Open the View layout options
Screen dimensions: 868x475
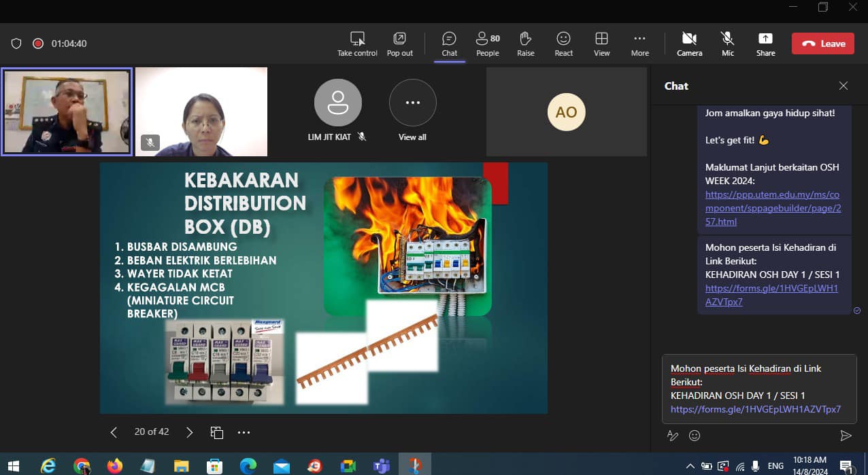[601, 43]
